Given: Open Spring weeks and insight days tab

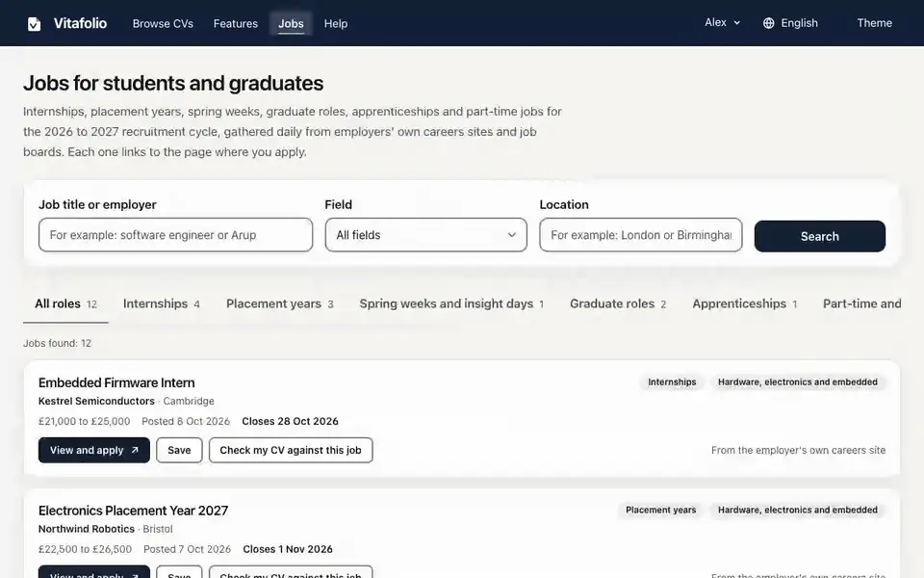Looking at the screenshot, I should click(451, 303).
